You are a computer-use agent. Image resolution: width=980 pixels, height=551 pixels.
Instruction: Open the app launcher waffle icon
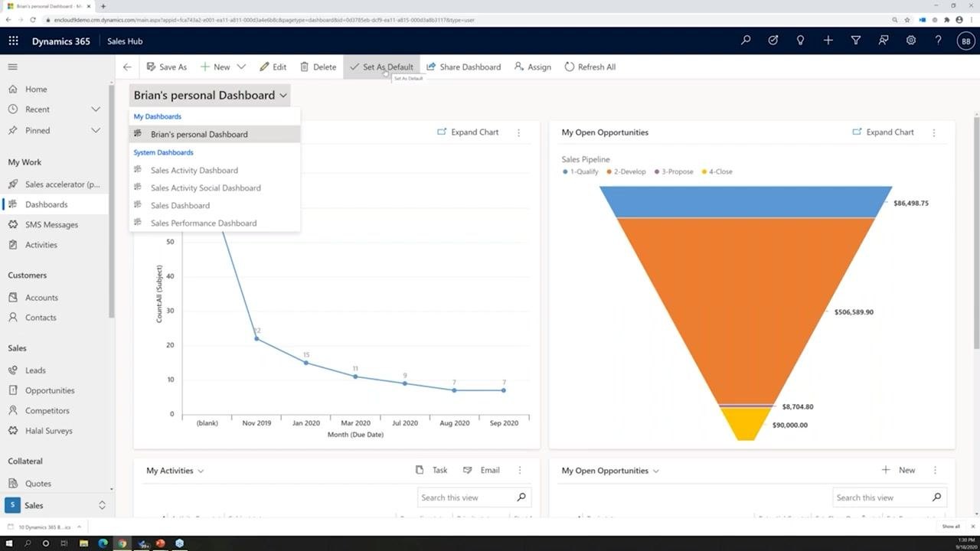[13, 41]
